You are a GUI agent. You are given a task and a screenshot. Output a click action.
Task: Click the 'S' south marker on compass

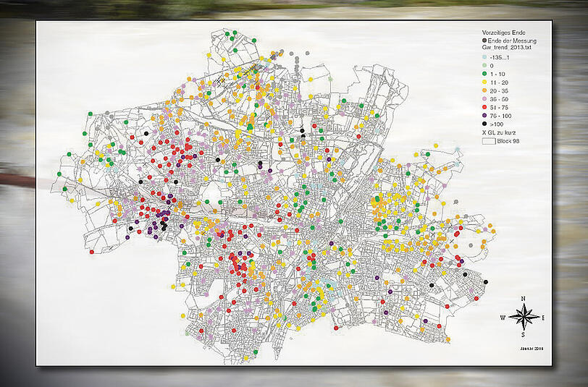click(x=524, y=336)
